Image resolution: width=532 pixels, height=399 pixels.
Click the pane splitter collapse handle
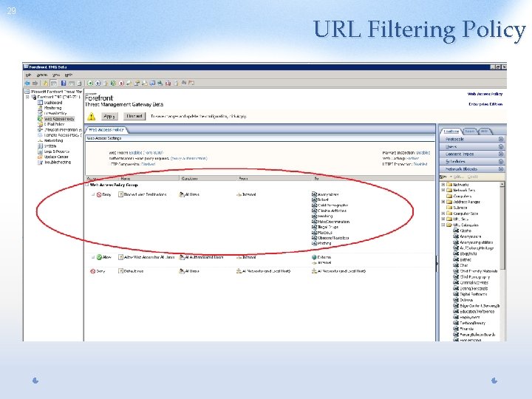pos(437,263)
